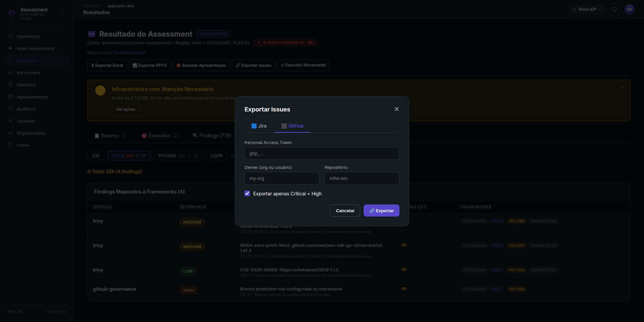Click the Total: 32h (4 findings) text

click(x=115, y=172)
